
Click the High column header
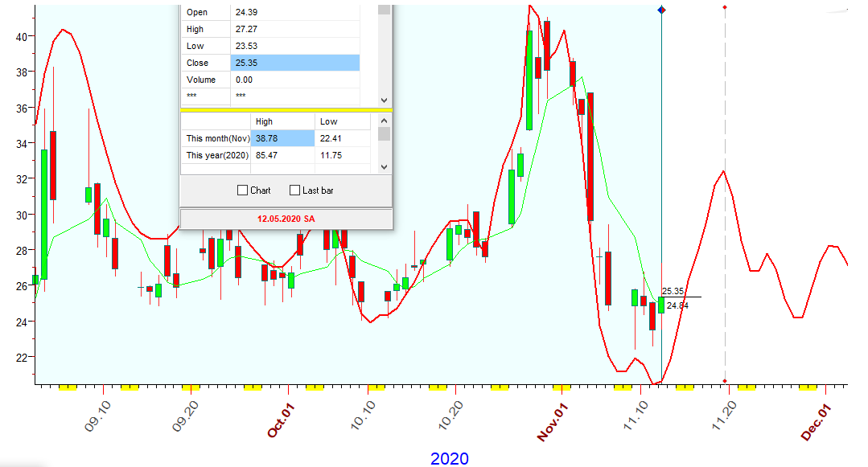(x=282, y=121)
